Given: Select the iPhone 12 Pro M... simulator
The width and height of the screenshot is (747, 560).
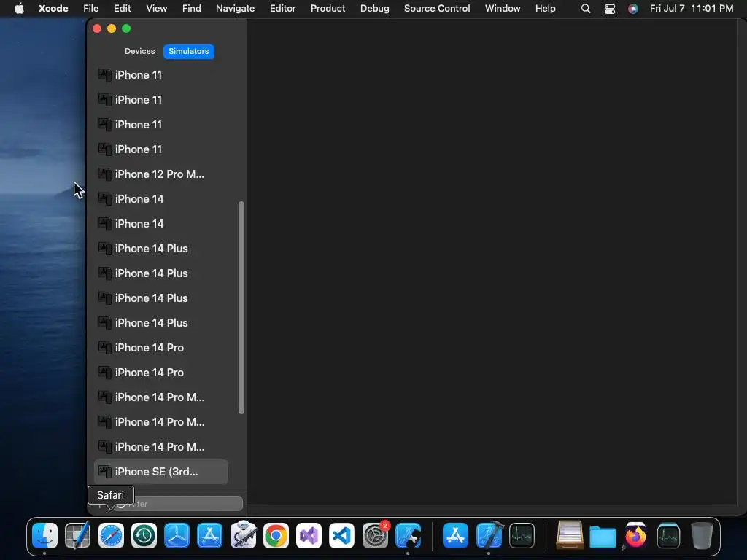Looking at the screenshot, I should [161, 174].
